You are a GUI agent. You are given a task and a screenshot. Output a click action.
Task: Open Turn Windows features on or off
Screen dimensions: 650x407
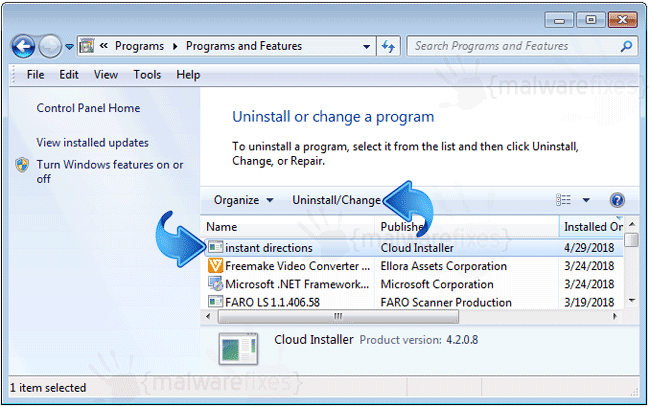pyautogui.click(x=109, y=172)
